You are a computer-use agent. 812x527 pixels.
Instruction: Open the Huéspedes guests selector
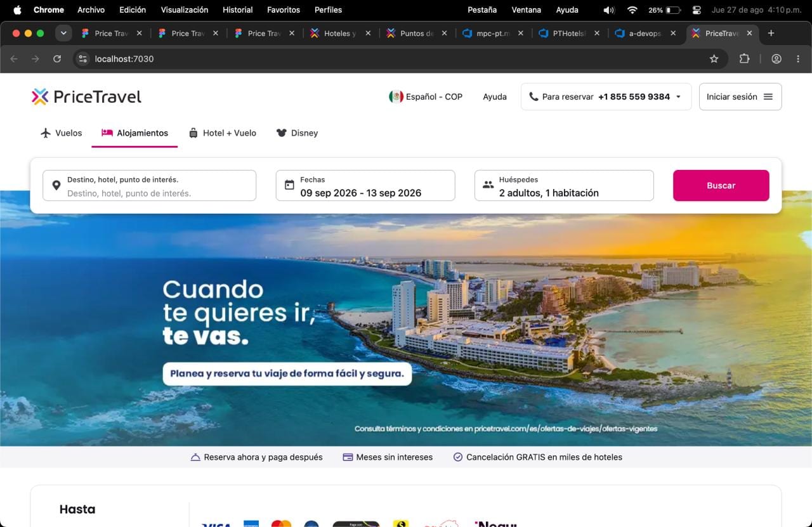pos(564,185)
